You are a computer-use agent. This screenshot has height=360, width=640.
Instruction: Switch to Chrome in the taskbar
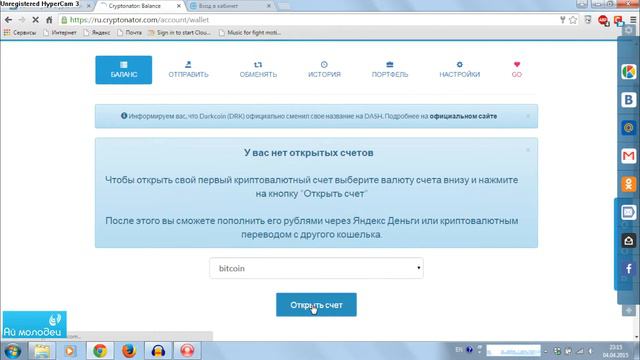pos(100,351)
